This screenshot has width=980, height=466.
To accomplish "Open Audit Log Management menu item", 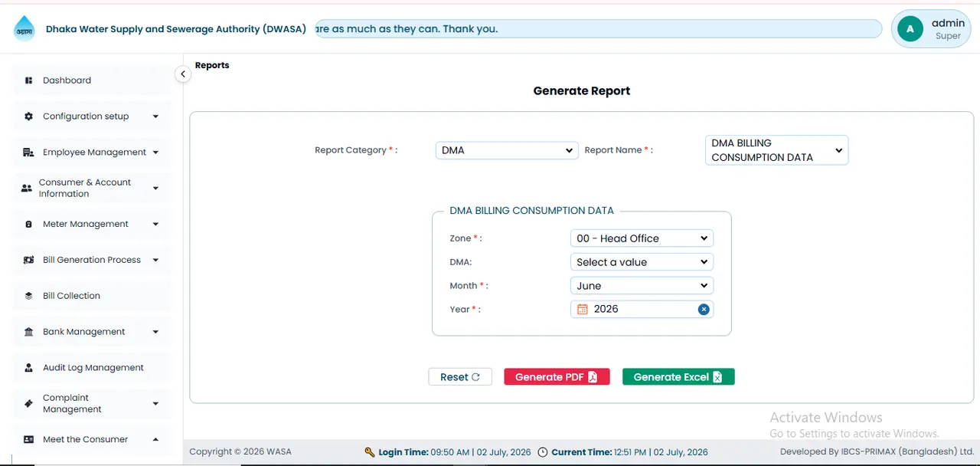I will pyautogui.click(x=92, y=368).
